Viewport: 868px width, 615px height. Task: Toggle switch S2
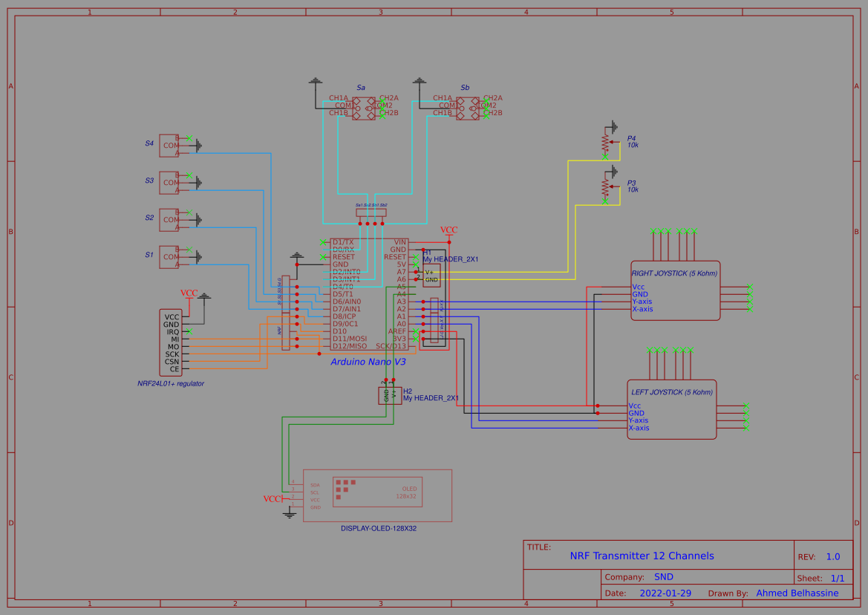tap(170, 220)
